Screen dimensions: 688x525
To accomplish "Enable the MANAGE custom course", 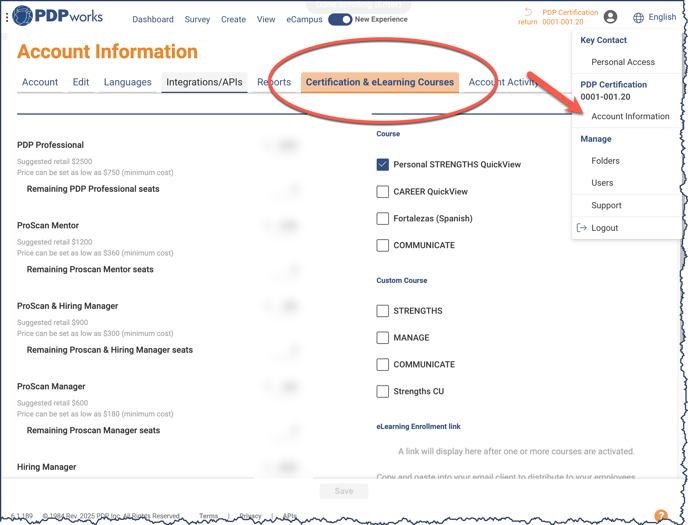I will pos(383,338).
